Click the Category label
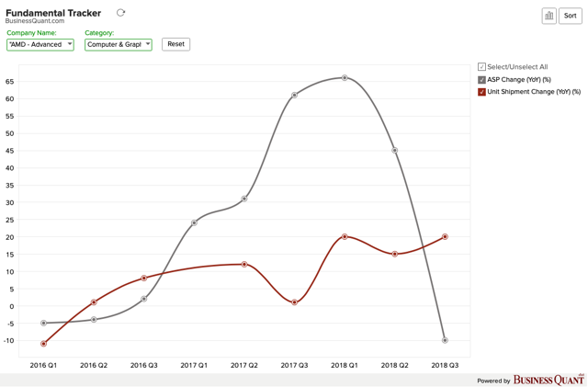The image size is (588, 387). [99, 33]
